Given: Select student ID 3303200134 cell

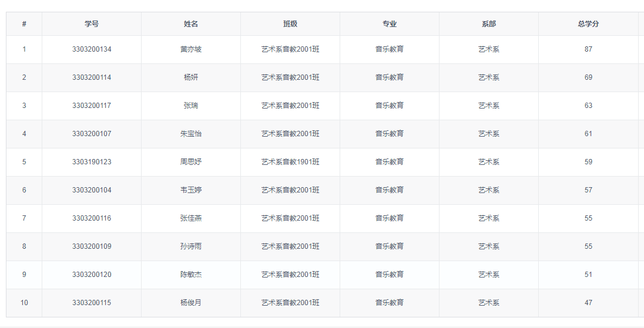Looking at the screenshot, I should pyautogui.click(x=91, y=49).
